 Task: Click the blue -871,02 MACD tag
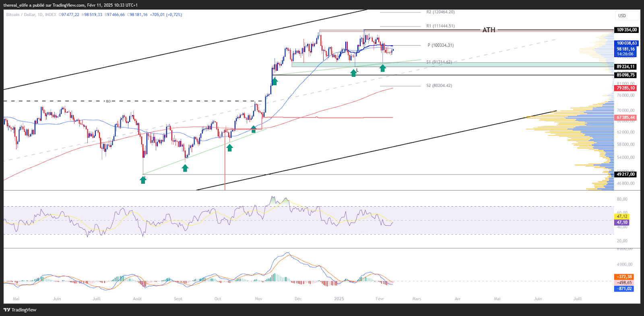pos(624,289)
